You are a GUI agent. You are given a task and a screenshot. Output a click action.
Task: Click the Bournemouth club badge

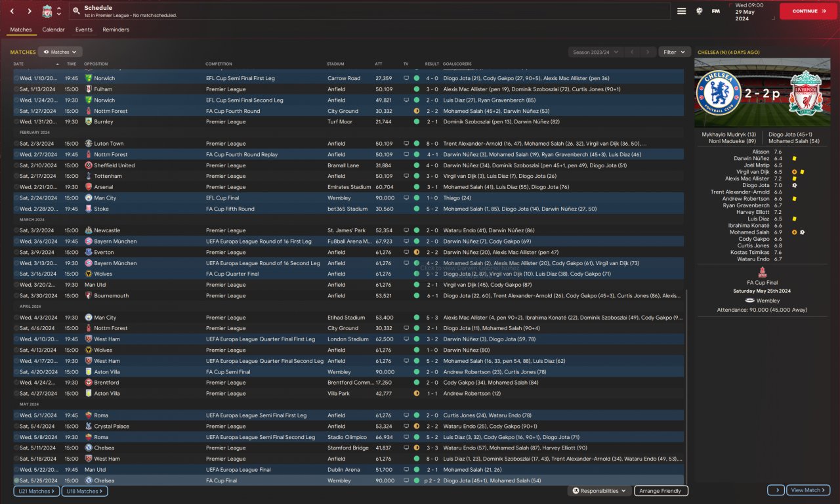pos(89,296)
